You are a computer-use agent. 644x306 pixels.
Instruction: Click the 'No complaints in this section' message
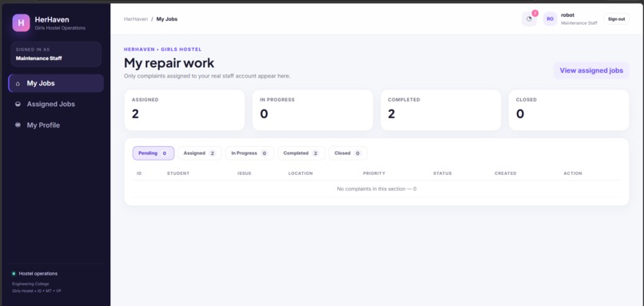[x=376, y=189]
